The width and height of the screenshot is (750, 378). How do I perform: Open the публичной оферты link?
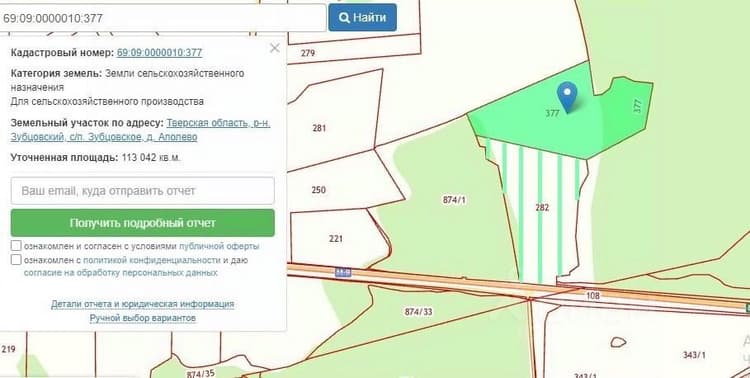coord(219,246)
